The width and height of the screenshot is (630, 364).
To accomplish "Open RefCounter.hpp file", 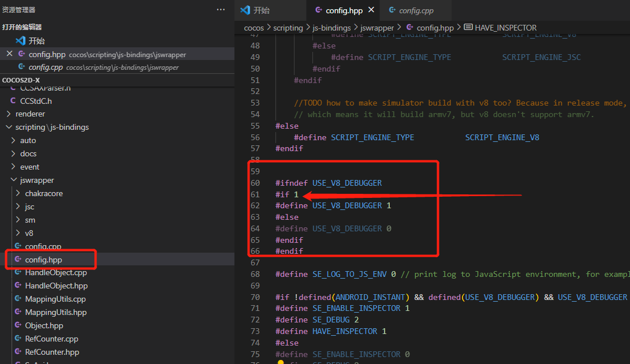I will [52, 352].
